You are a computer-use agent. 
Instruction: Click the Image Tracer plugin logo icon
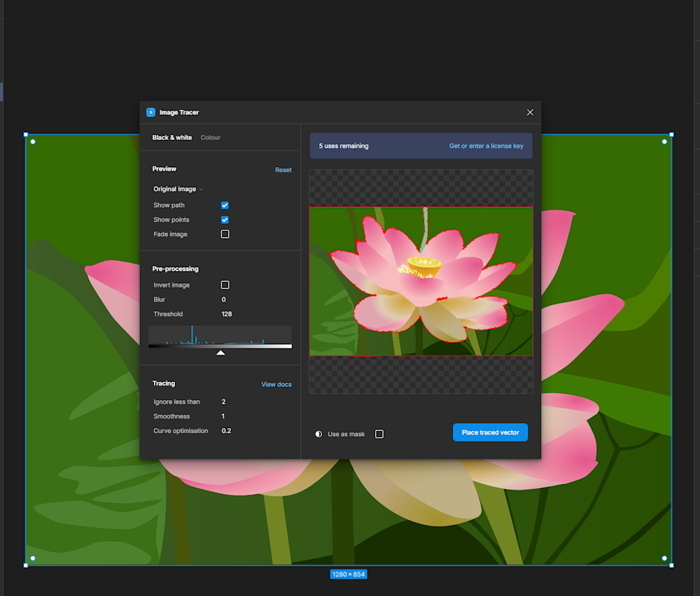150,113
